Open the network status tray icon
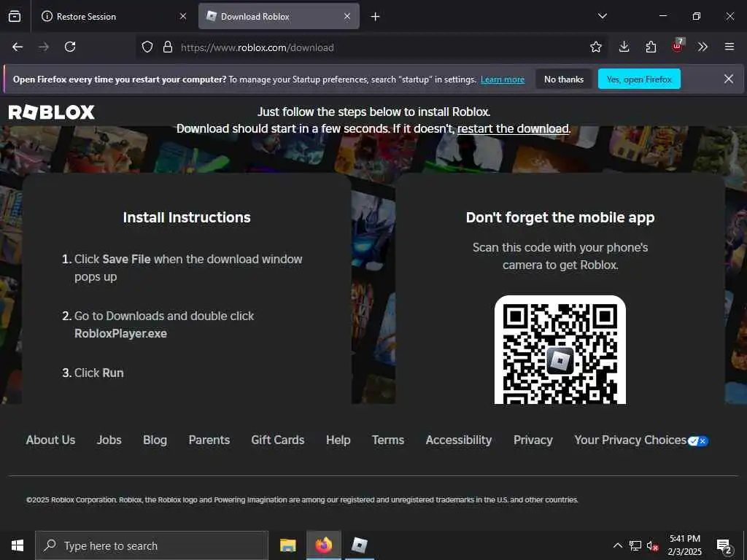 [635, 545]
